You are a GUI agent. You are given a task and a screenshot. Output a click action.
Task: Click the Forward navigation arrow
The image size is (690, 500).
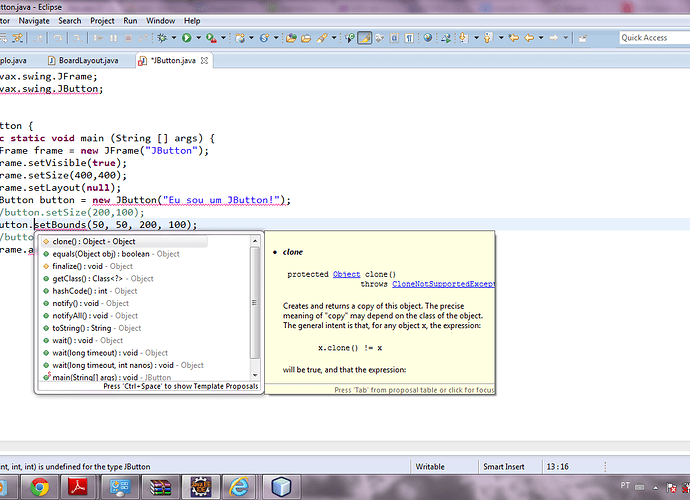coord(554,38)
